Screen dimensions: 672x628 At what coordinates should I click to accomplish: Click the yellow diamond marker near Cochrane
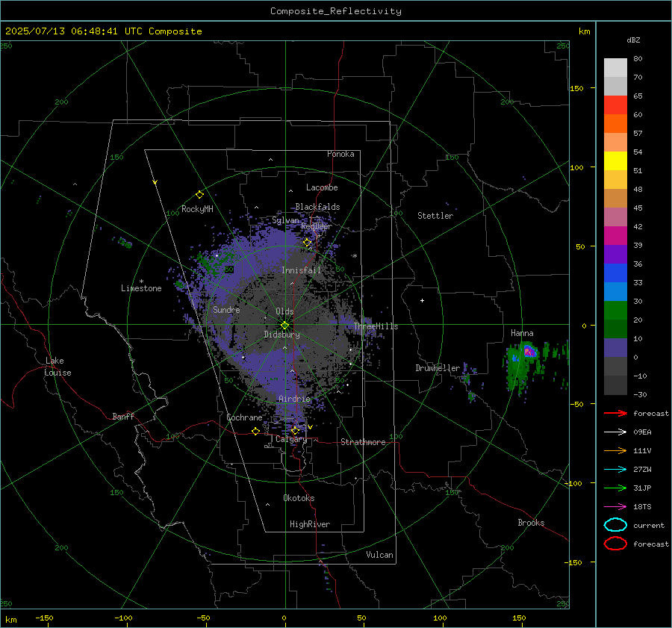[x=255, y=432]
